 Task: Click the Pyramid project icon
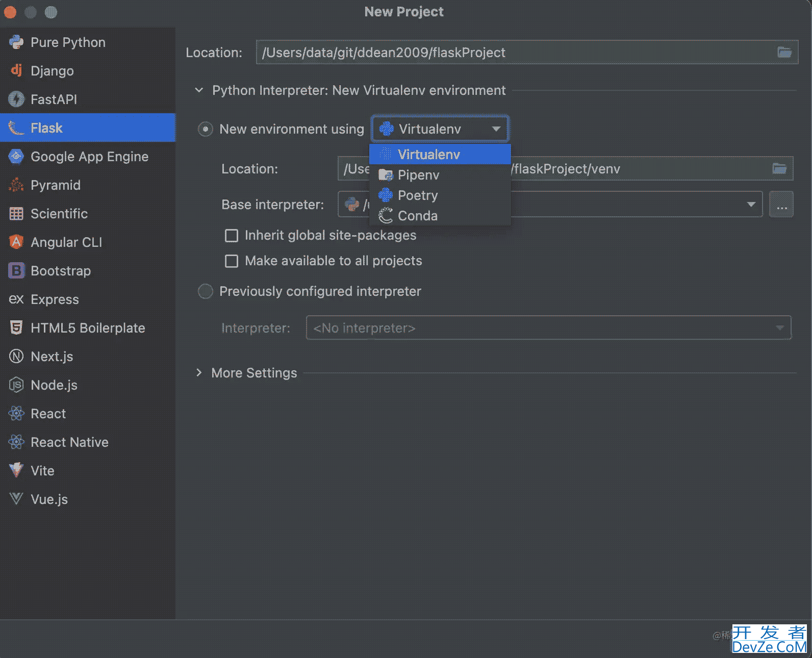(x=16, y=185)
